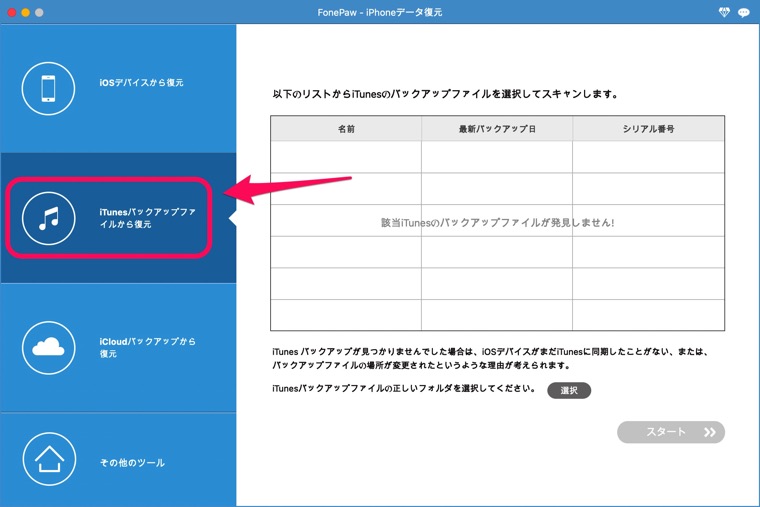Select iTunesバックアップファイルから復元 mode
Viewport: 760px width, 507px height.
(x=118, y=218)
